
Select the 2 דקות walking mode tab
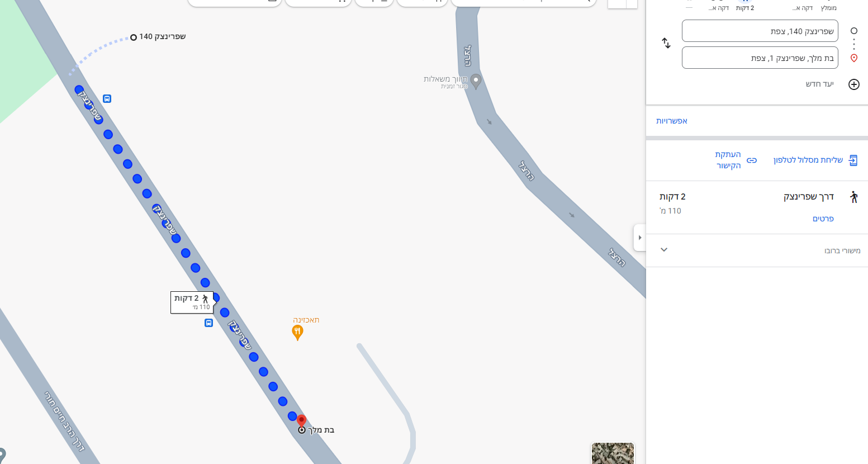[x=745, y=6]
